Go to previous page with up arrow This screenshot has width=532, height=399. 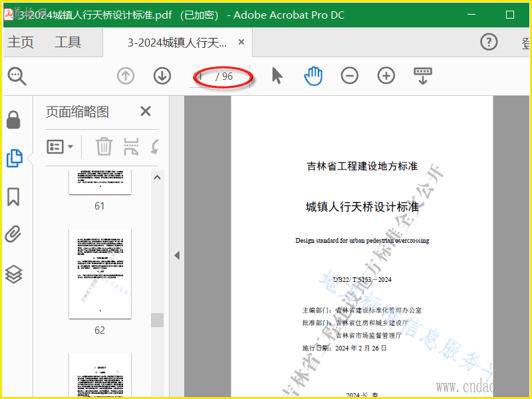126,76
